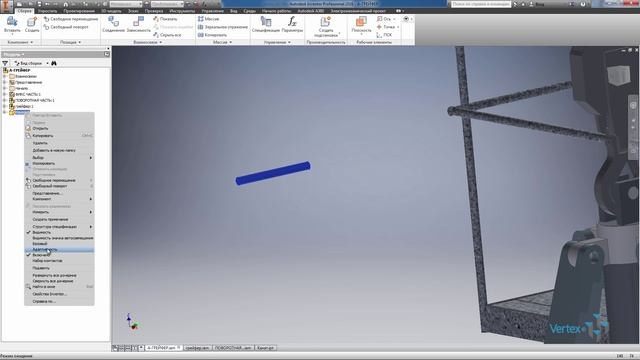Select the blue rod part in viewport

pyautogui.click(x=273, y=173)
